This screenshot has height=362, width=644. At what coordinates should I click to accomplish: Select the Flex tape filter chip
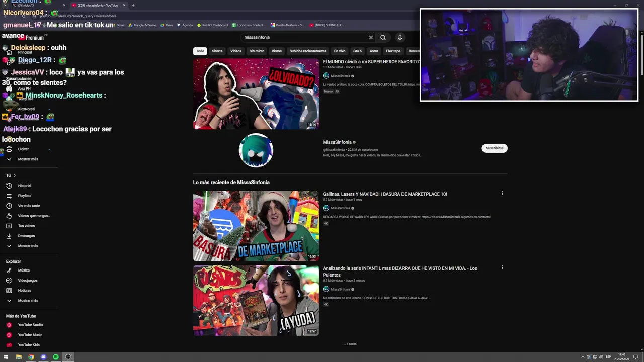(393, 51)
